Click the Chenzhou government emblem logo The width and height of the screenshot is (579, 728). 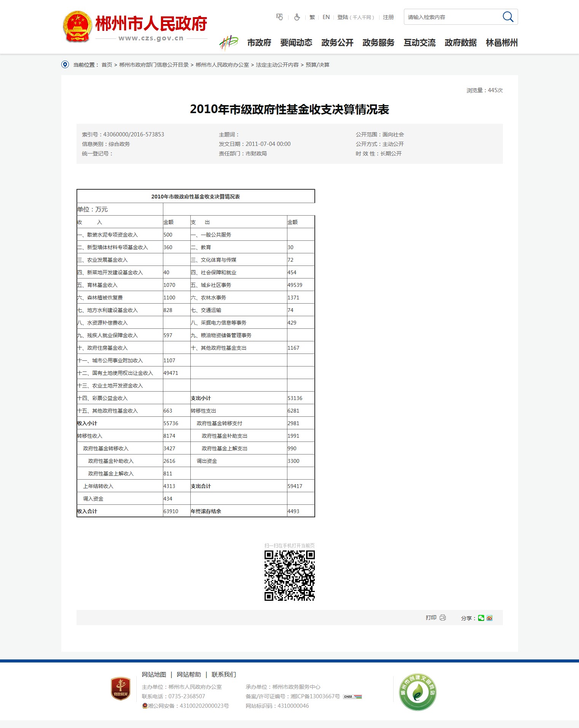[x=77, y=27]
